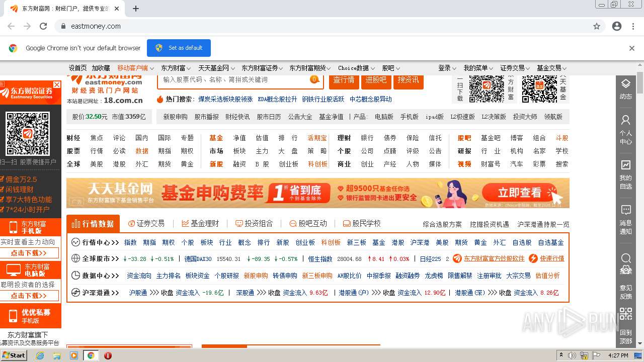Screen dimensions: 644x362
Task: Click 点击下载 under 东方财富手机版
Action: click(x=29, y=253)
